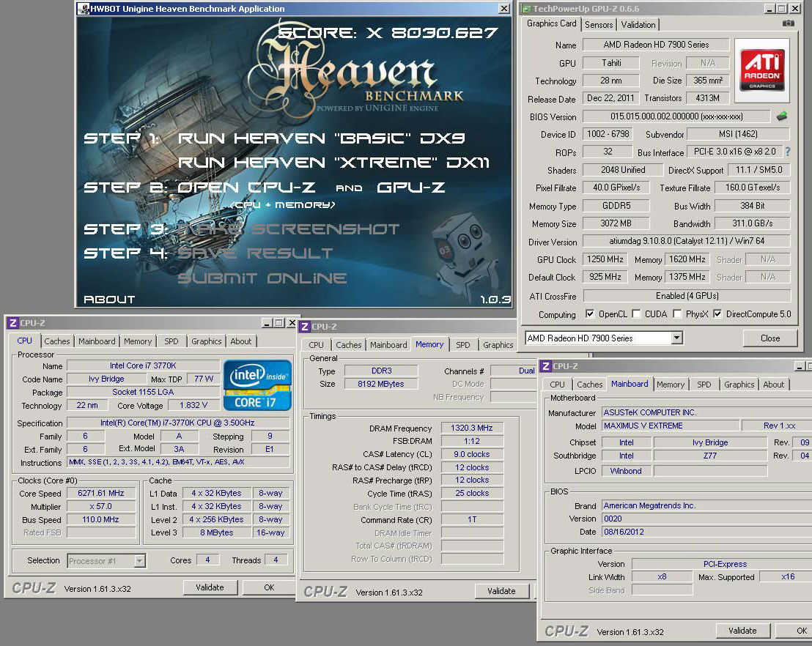The image size is (812, 646).
Task: Click the Z icon of the CPU-Z memory window
Action: [x=305, y=327]
